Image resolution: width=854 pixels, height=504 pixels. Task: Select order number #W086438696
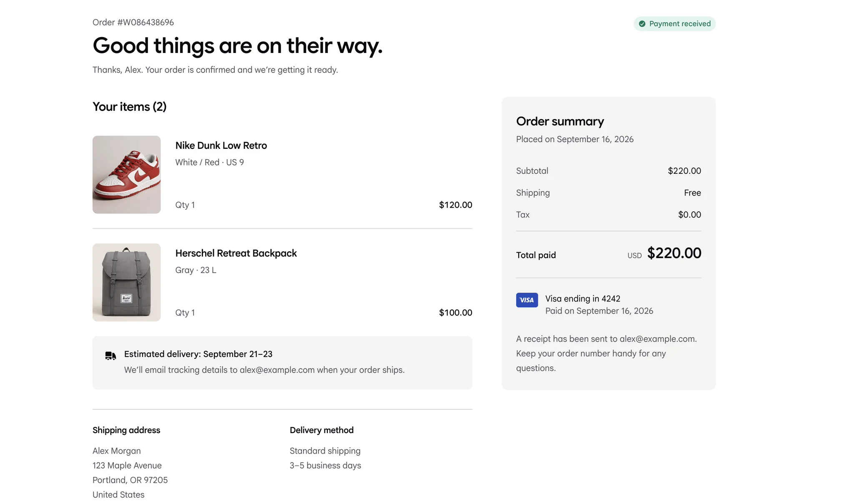click(x=146, y=23)
